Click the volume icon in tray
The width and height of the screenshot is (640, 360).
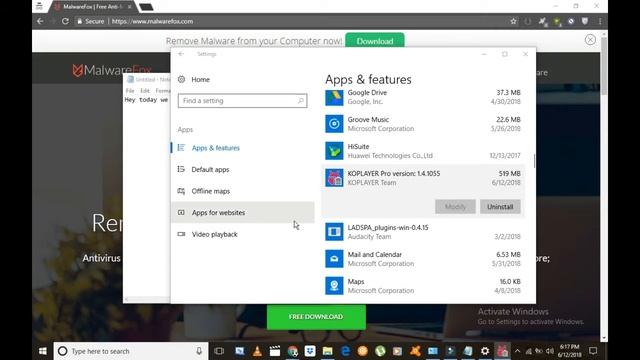point(550,351)
